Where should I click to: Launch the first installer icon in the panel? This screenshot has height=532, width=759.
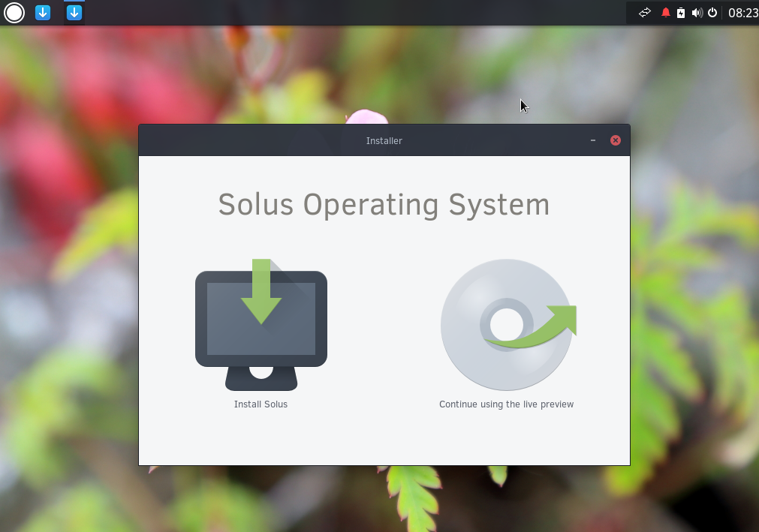43,13
